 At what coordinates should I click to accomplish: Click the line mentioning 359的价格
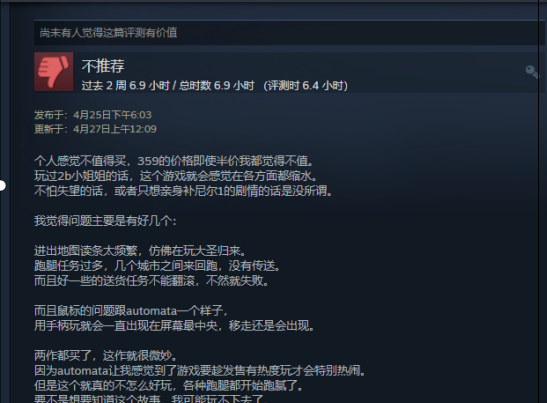pyautogui.click(x=174, y=161)
